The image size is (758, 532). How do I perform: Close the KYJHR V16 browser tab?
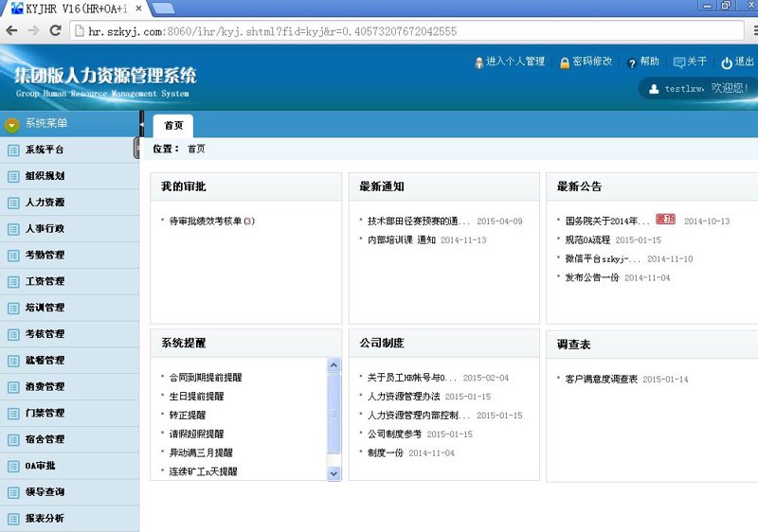tap(138, 9)
